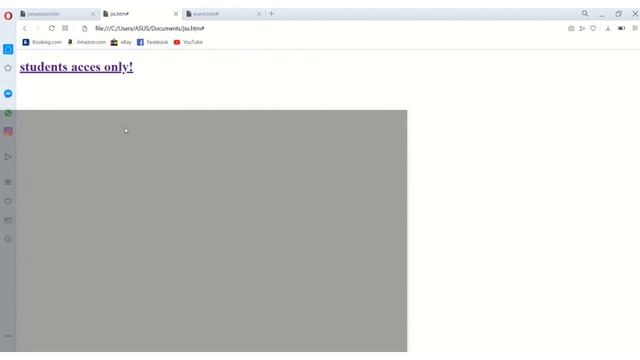640x360 pixels.
Task: Open the Easy Setup settings icon
Action: (635, 28)
